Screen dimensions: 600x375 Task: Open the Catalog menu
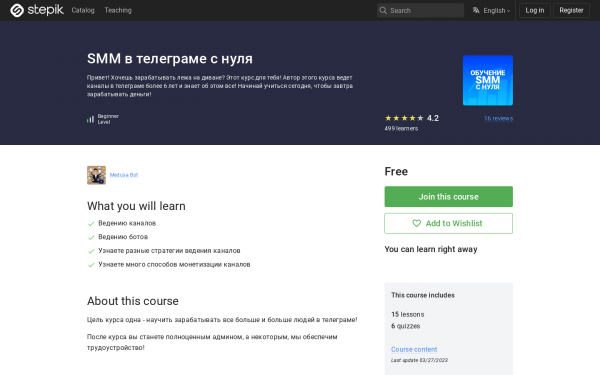click(83, 10)
